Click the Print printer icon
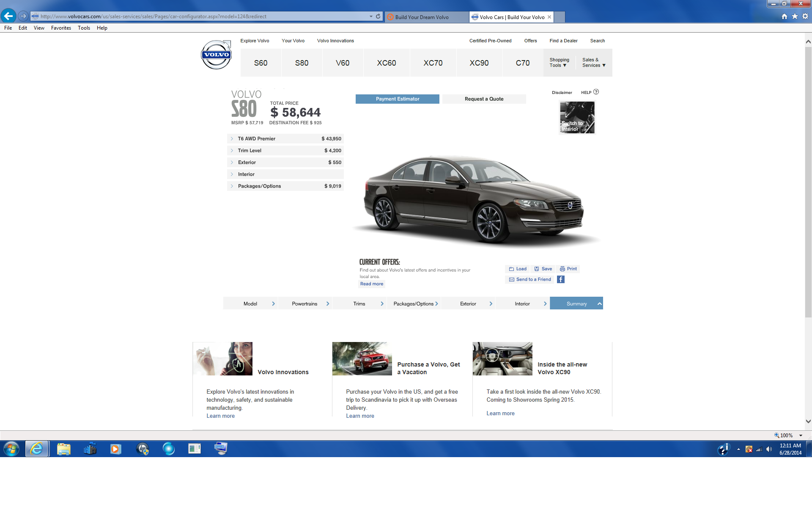812x513 pixels. 562,269
